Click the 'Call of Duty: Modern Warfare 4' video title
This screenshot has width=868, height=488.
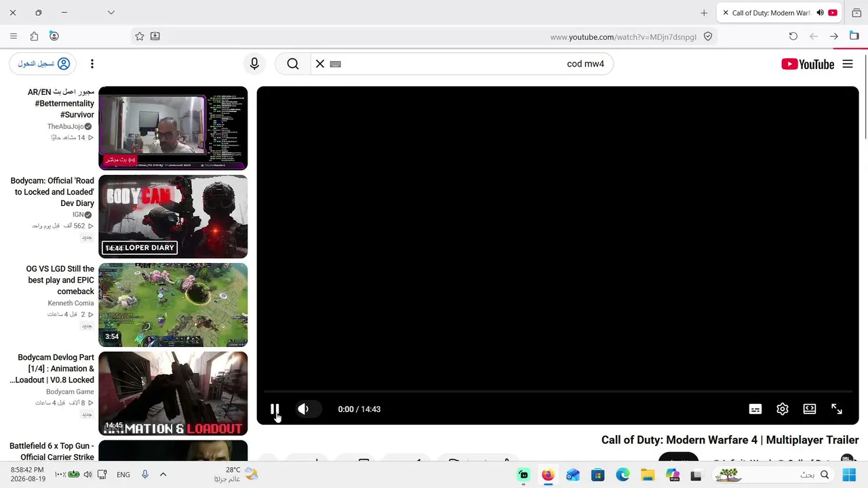[x=730, y=440]
